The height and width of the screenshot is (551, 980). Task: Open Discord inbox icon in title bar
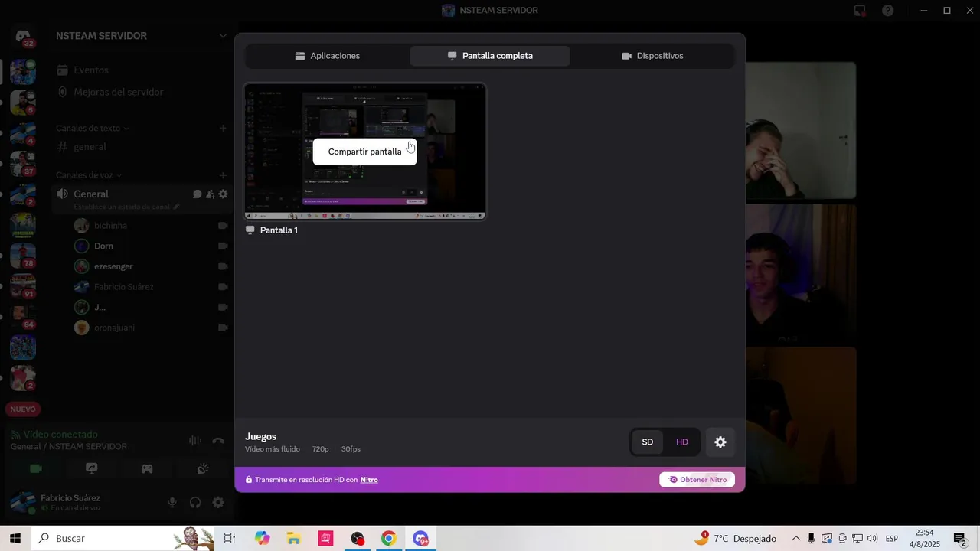click(x=860, y=11)
